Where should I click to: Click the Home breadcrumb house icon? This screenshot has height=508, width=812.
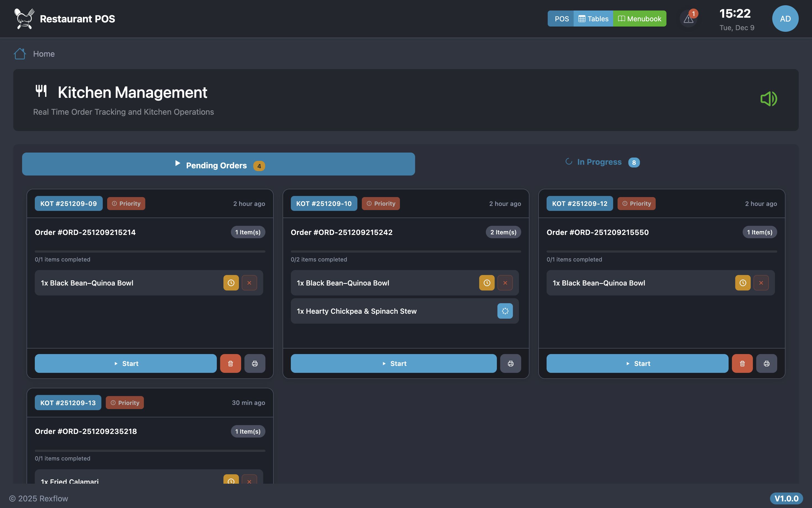click(x=20, y=54)
